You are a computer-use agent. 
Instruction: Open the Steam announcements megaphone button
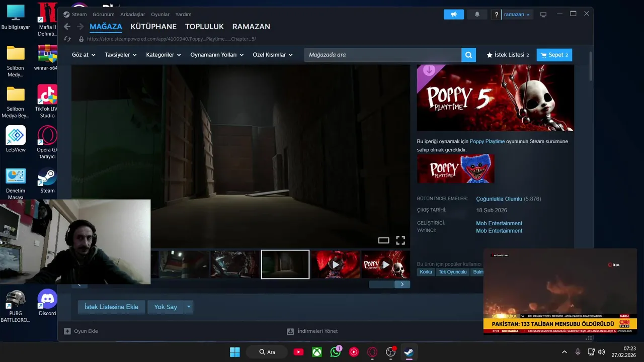coord(454,15)
